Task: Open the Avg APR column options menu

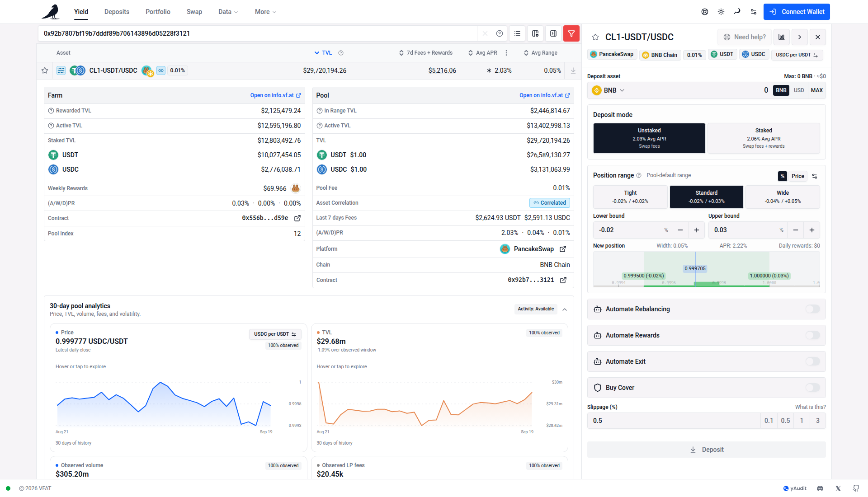Action: (506, 53)
